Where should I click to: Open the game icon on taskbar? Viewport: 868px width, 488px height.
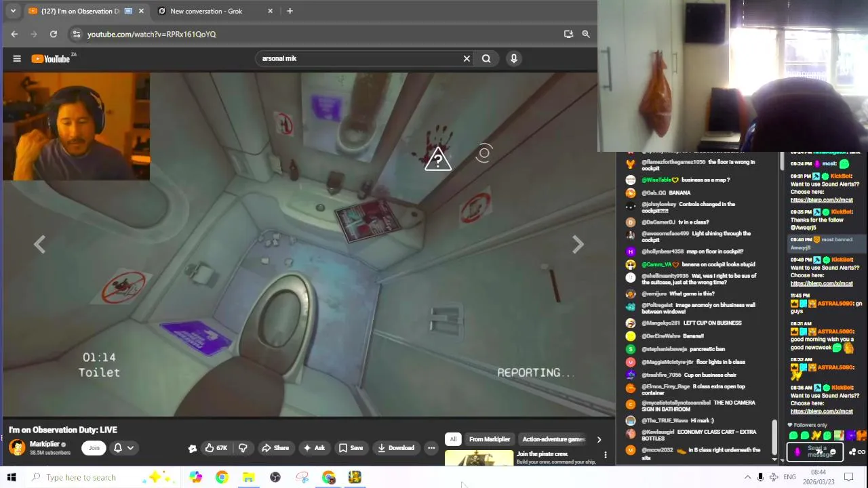(355, 477)
